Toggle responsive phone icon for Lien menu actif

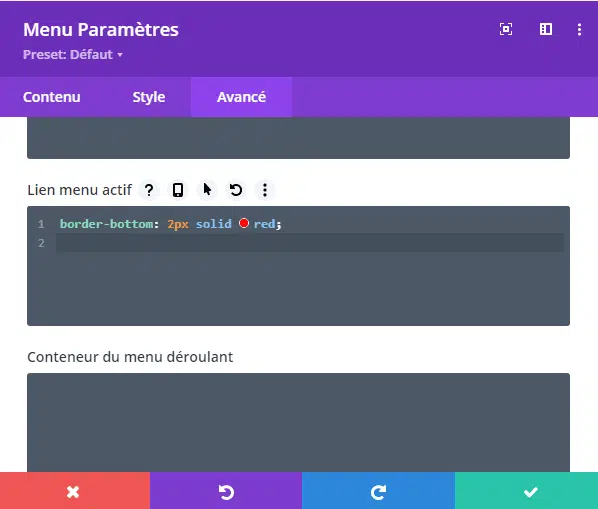[x=178, y=190]
